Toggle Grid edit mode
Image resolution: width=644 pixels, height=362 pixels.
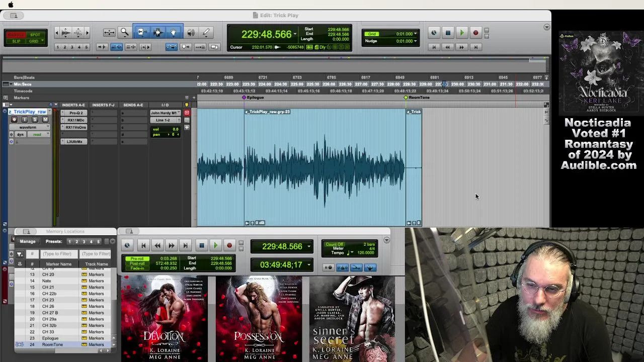pos(35,41)
